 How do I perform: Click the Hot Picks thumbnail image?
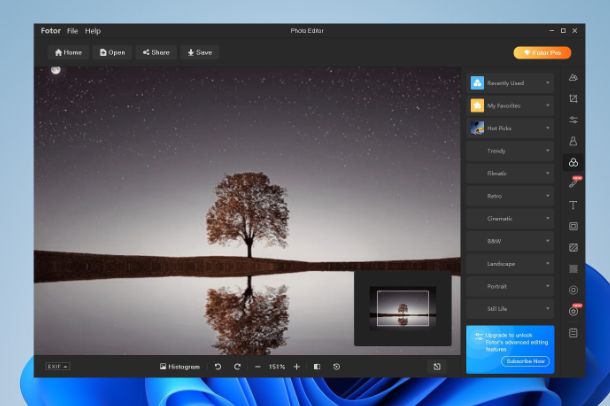pyautogui.click(x=477, y=128)
